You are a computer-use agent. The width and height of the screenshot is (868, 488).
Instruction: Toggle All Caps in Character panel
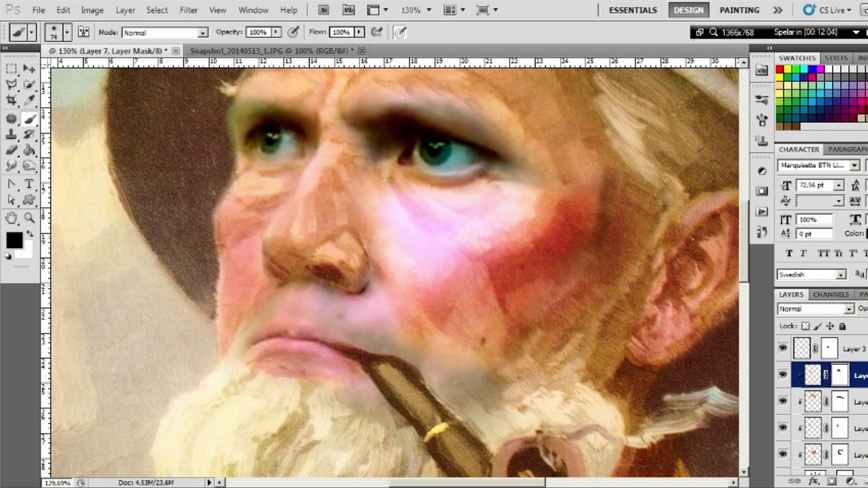click(x=823, y=253)
